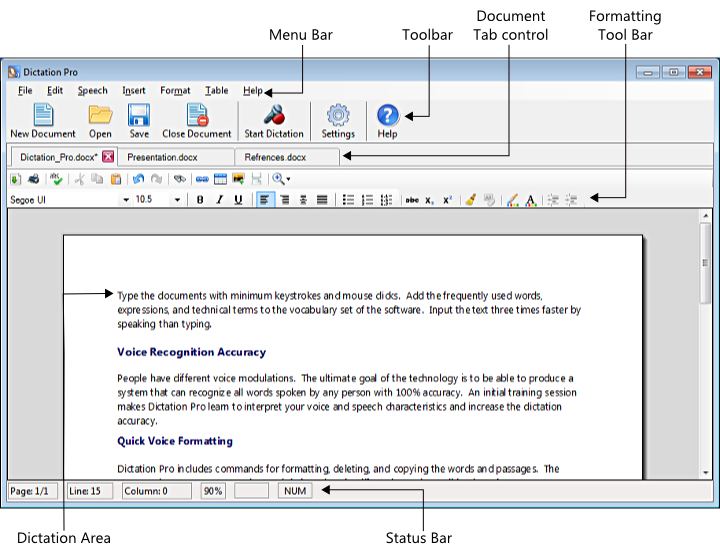Open the Help menu in menu bar

point(253,91)
